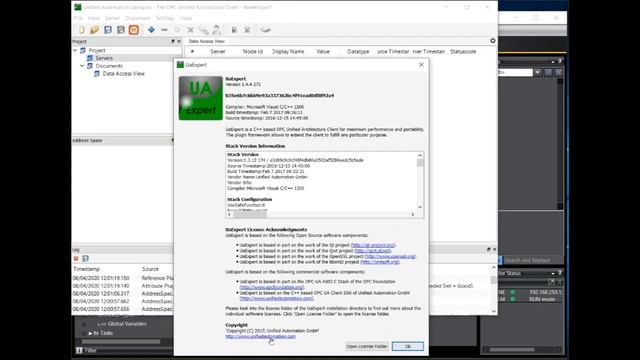Click the UaExpert icon in main title bar
This screenshot has width=640, height=360.
[78, 7]
